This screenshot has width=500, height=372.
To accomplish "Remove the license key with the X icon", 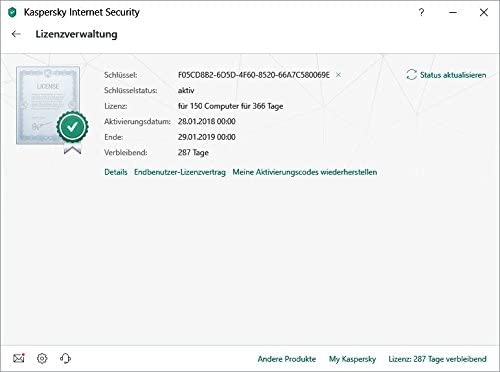I will click(338, 75).
